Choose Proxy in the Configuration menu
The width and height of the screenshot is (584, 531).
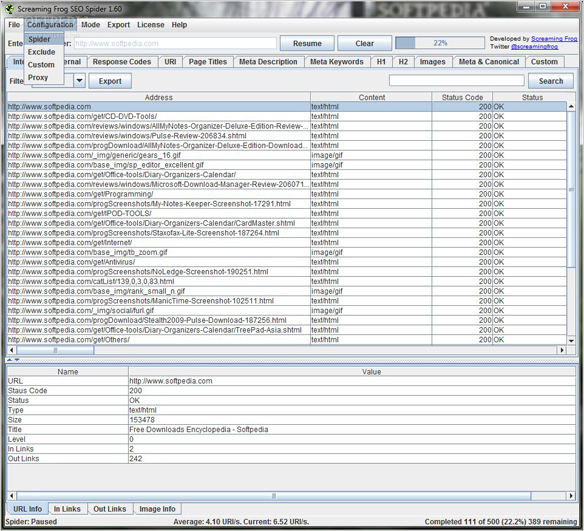tap(38, 77)
